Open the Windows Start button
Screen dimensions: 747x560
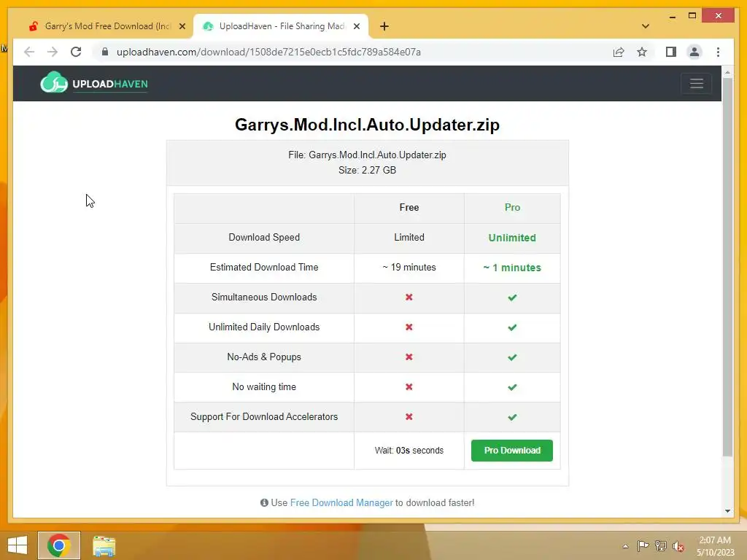[18, 545]
